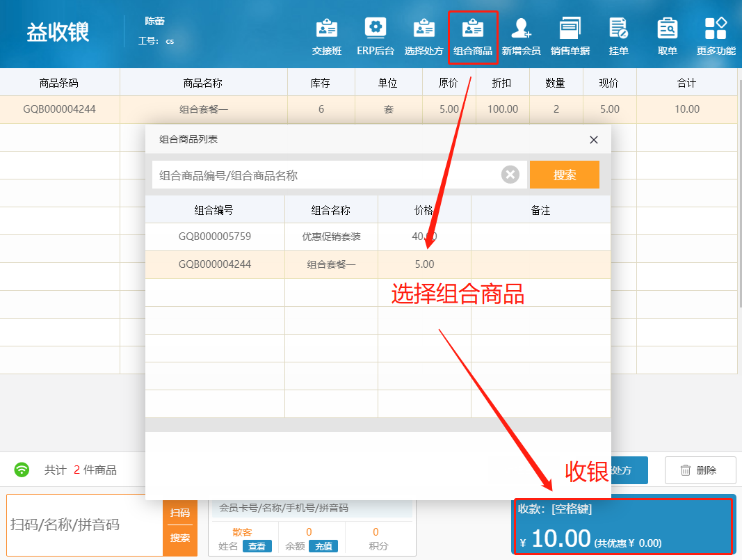Screen dimensions: 742x560
Task: Click the 查看 member view button
Action: [x=257, y=546]
